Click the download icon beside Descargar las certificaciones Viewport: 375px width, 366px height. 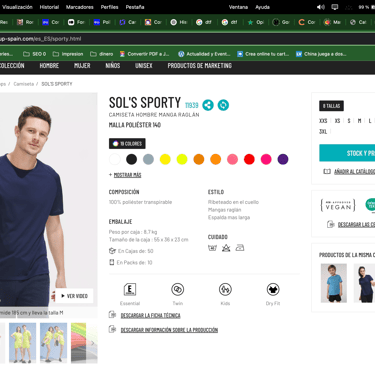point(330,224)
